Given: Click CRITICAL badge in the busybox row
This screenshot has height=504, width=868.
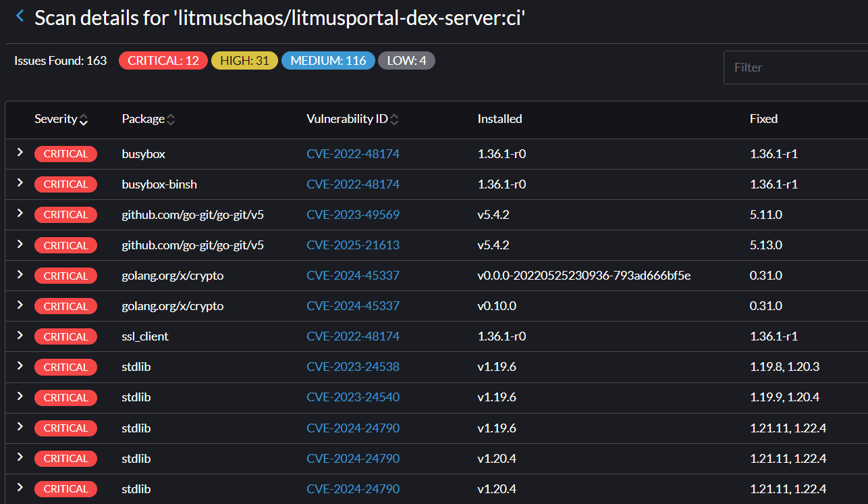Looking at the screenshot, I should [x=65, y=154].
